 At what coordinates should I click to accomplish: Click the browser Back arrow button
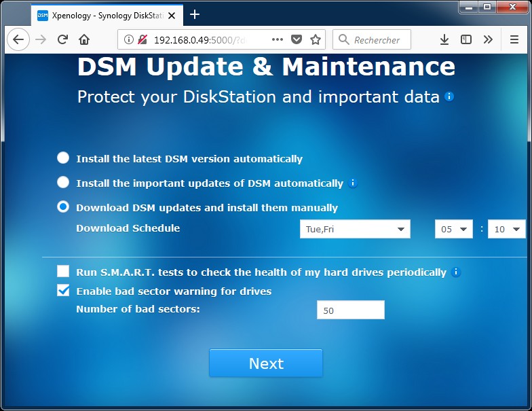click(x=19, y=40)
